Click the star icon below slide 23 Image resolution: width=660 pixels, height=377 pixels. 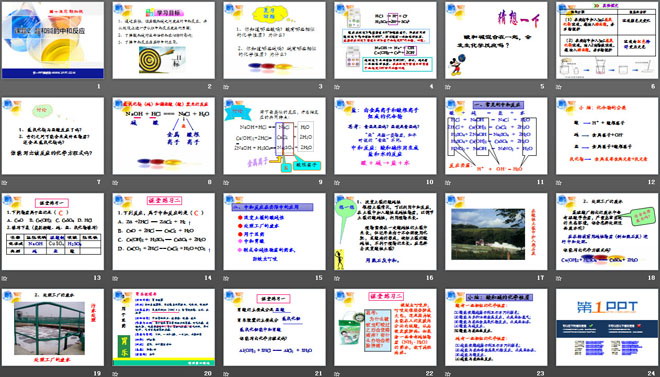447,374
